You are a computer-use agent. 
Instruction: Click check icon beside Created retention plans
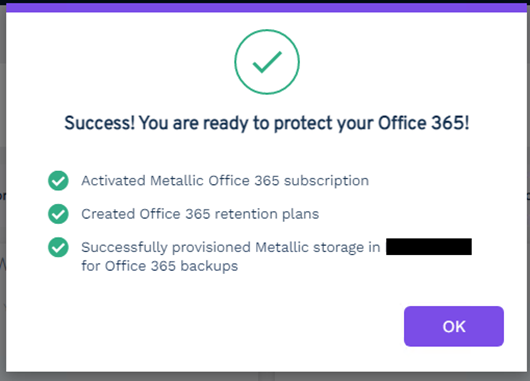[x=58, y=214]
